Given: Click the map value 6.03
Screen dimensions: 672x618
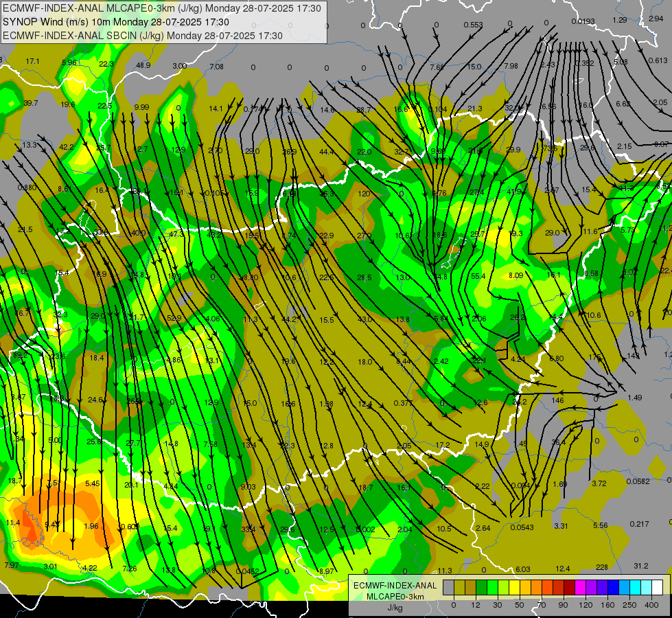Looking at the screenshot, I should point(523,569).
